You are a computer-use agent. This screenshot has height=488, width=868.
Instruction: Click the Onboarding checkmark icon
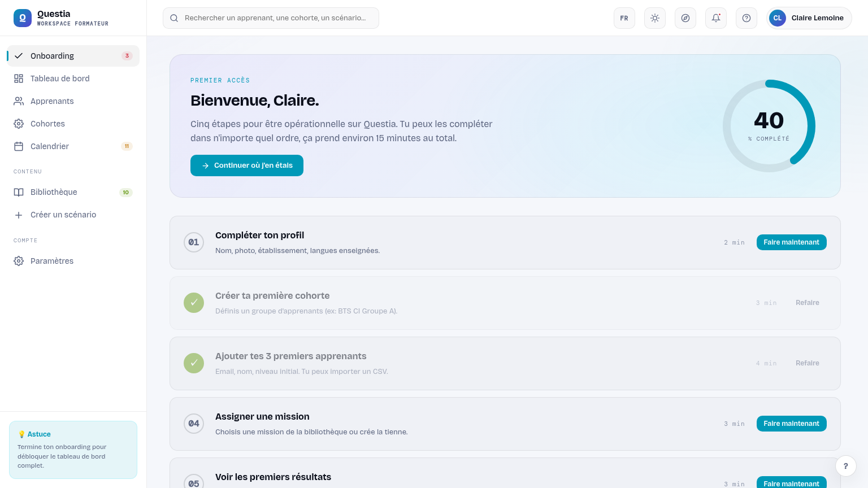click(x=19, y=56)
